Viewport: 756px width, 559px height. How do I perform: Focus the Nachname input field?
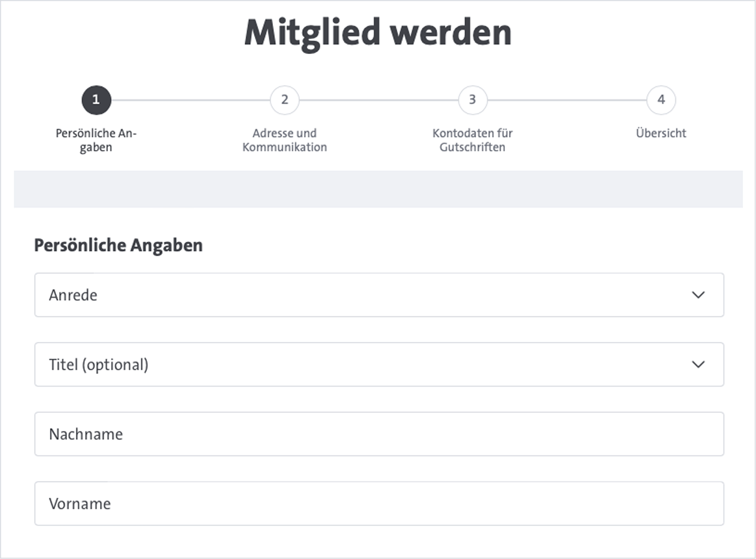[379, 434]
